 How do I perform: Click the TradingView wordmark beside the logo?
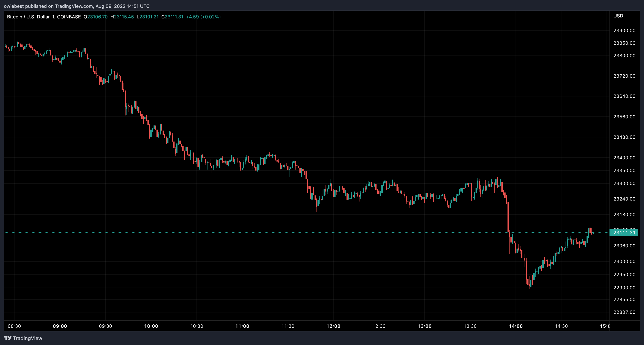[x=27, y=338]
